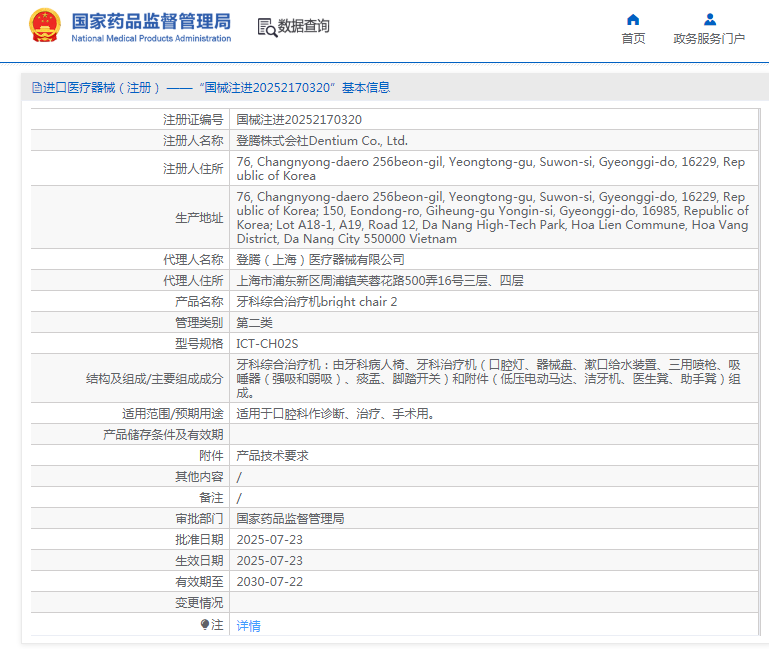The width and height of the screenshot is (769, 649).
Task: Open the 详情 link in the 注 row
Action: click(248, 626)
